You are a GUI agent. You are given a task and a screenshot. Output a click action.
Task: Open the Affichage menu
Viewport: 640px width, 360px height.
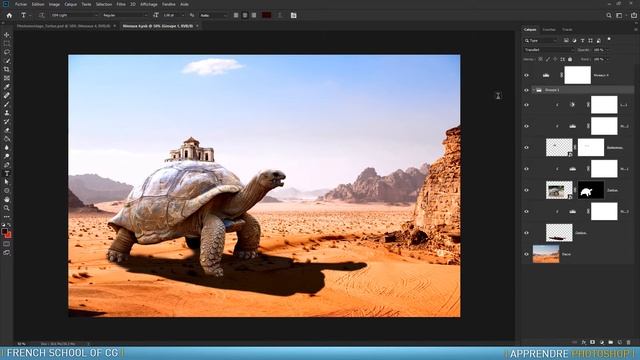(149, 4)
